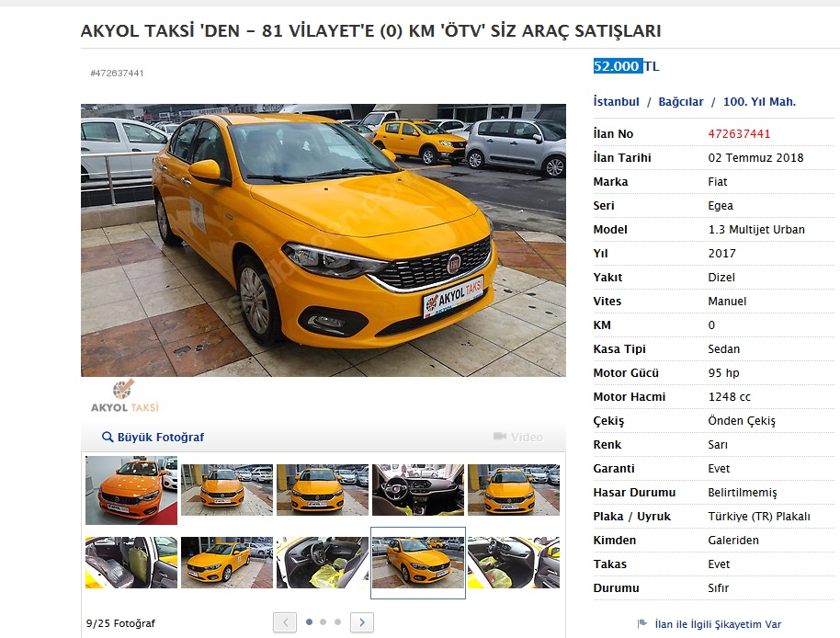
Task: Click the flag icon next to the complaint link
Action: click(x=642, y=624)
